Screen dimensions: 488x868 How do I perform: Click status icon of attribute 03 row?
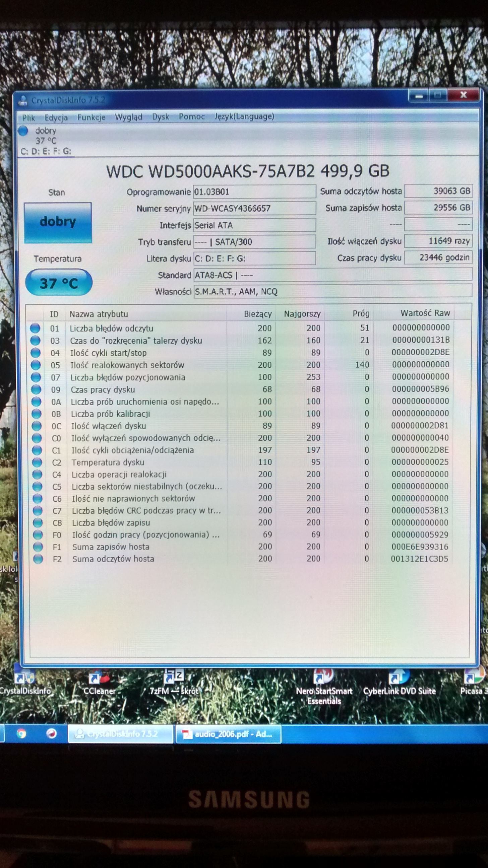pyautogui.click(x=35, y=341)
